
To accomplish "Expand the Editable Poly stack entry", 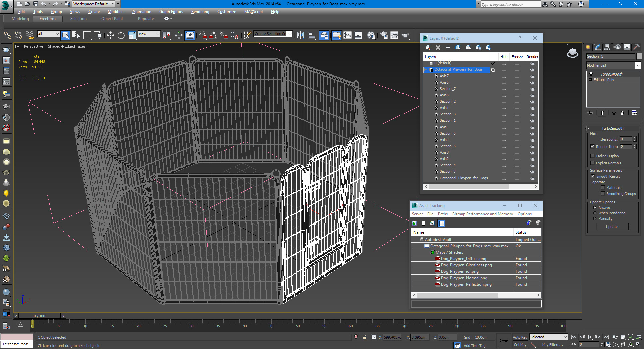I will coord(590,80).
